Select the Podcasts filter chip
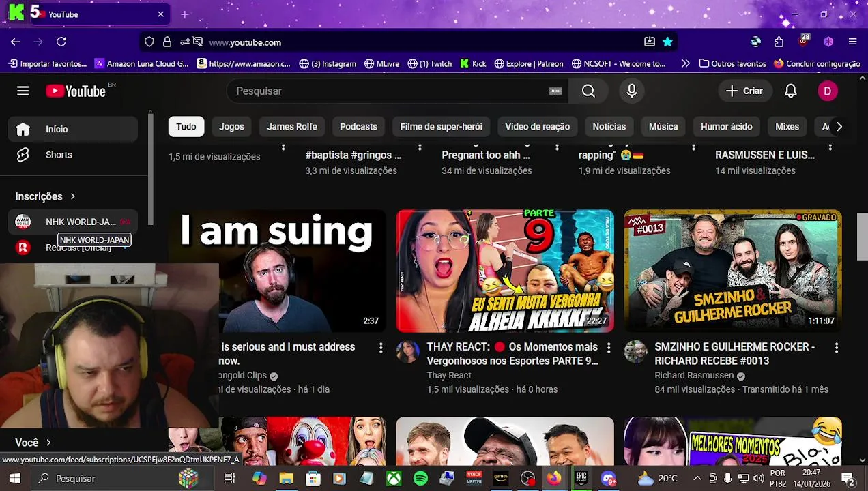The width and height of the screenshot is (868, 491). 358,127
